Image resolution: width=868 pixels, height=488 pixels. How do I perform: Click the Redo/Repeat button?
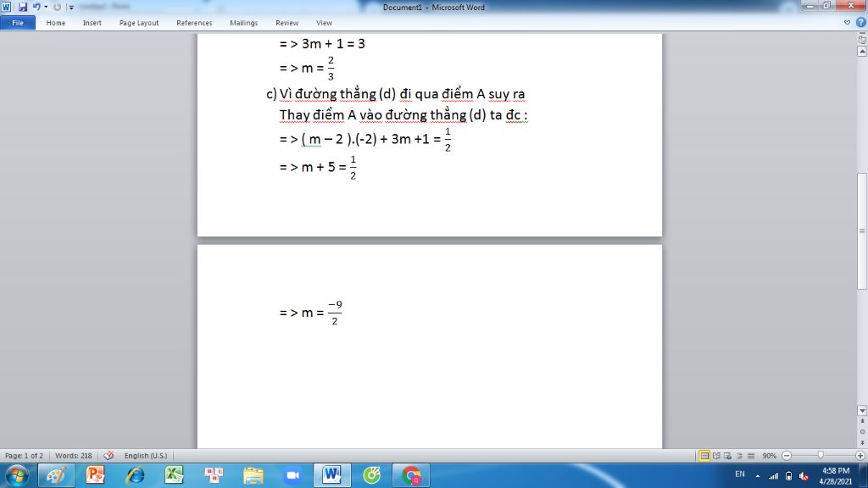(x=57, y=7)
